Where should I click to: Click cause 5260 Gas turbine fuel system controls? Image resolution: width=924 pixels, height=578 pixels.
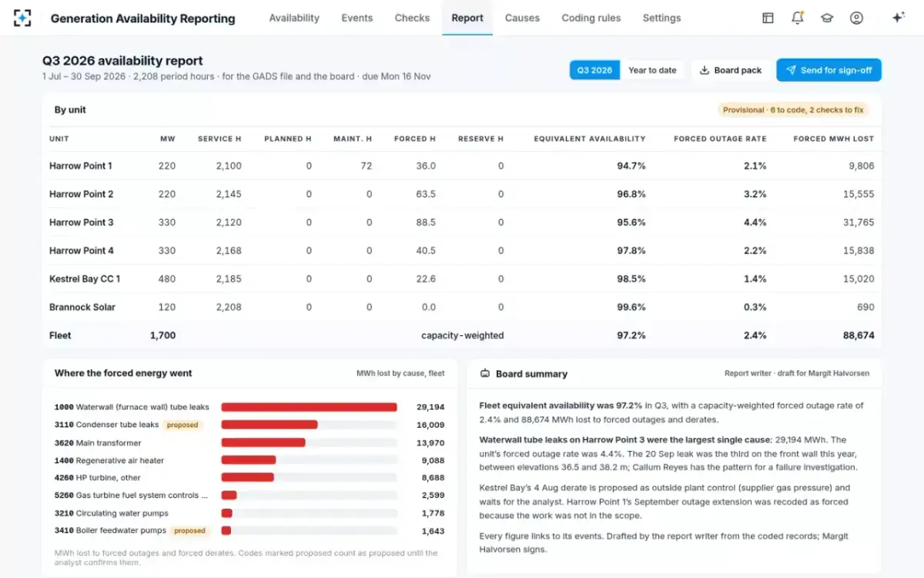tap(132, 496)
